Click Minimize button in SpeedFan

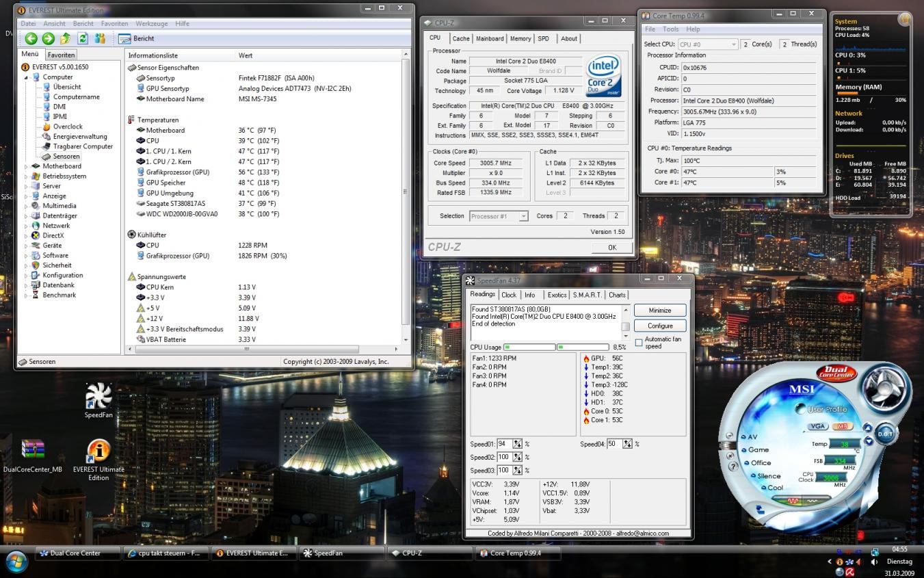click(660, 311)
